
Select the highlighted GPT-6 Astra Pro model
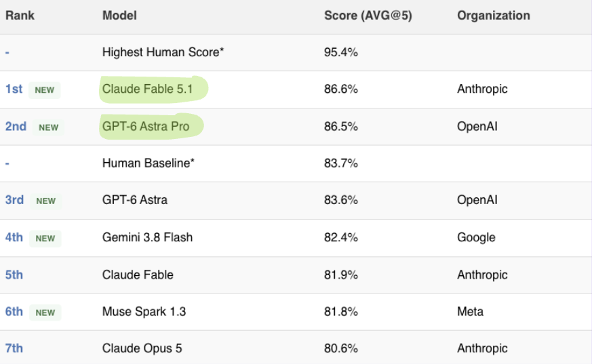(146, 126)
